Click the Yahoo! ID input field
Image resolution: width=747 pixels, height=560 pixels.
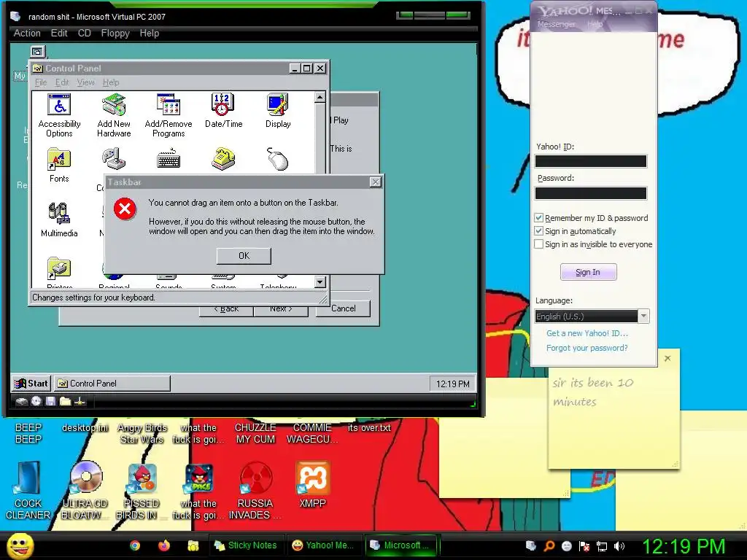(591, 161)
